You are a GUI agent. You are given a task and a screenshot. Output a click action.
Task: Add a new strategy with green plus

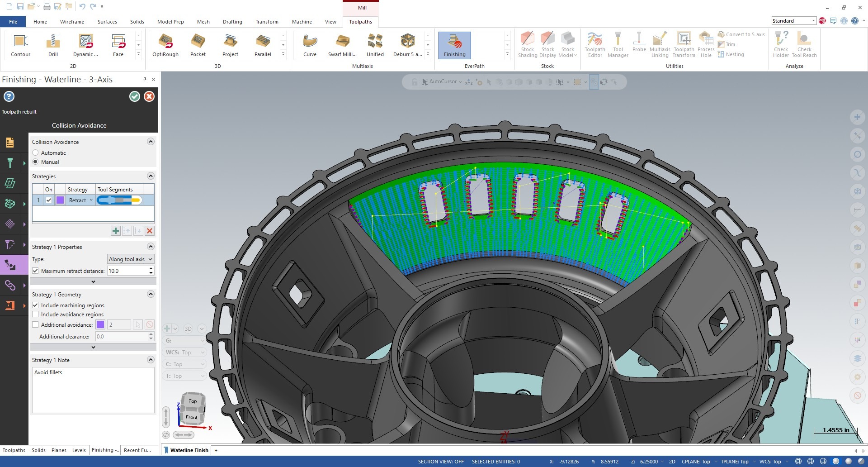[116, 231]
